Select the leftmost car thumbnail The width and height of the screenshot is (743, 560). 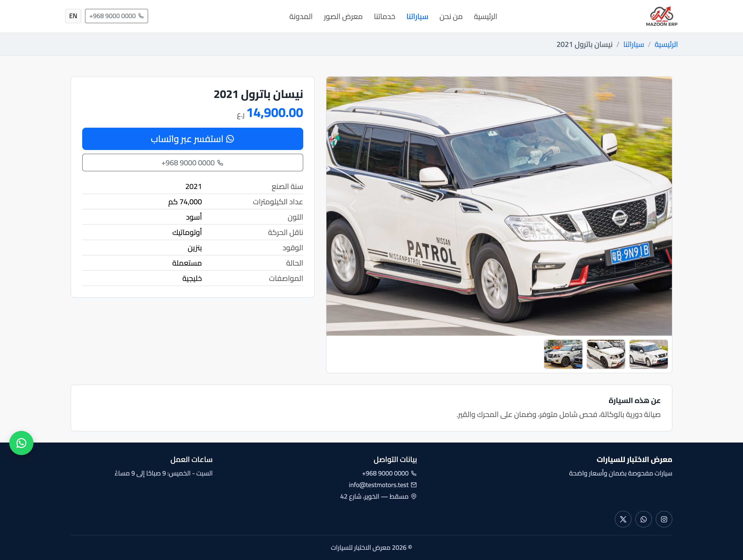(563, 354)
